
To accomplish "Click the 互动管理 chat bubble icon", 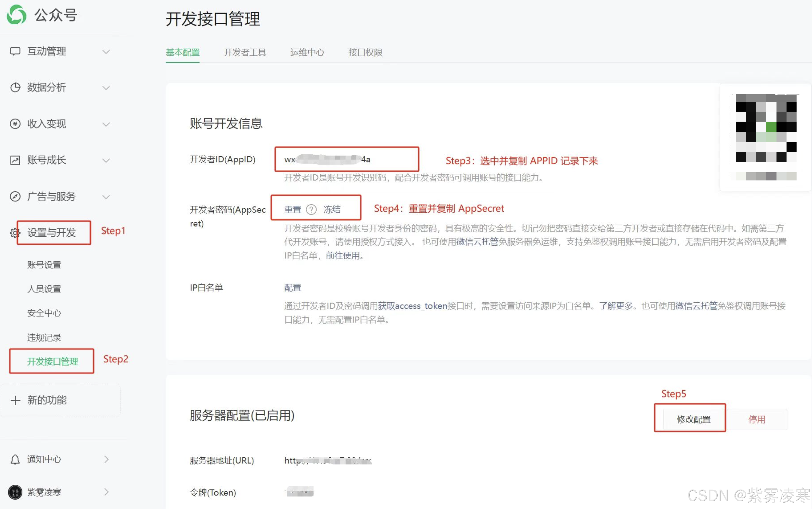I will 15,51.
